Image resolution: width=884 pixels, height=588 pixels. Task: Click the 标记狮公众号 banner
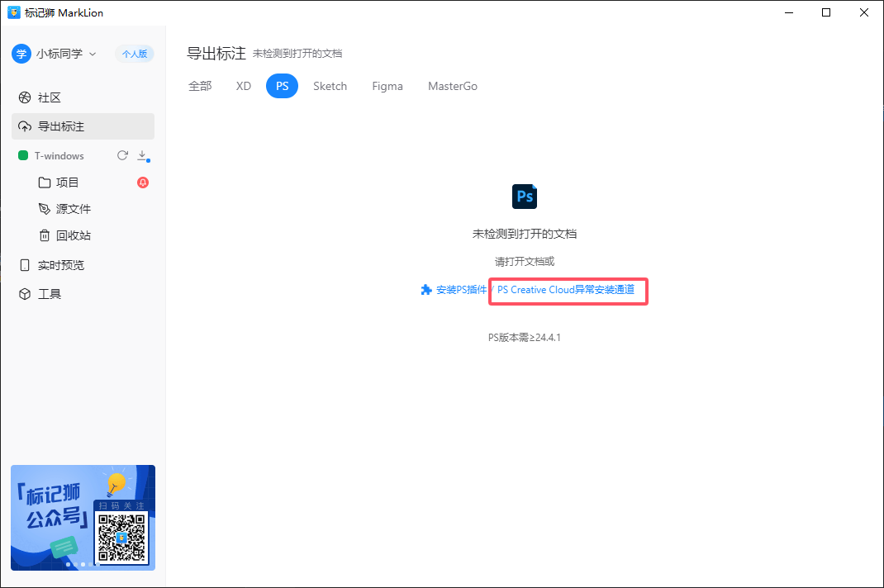(83, 518)
